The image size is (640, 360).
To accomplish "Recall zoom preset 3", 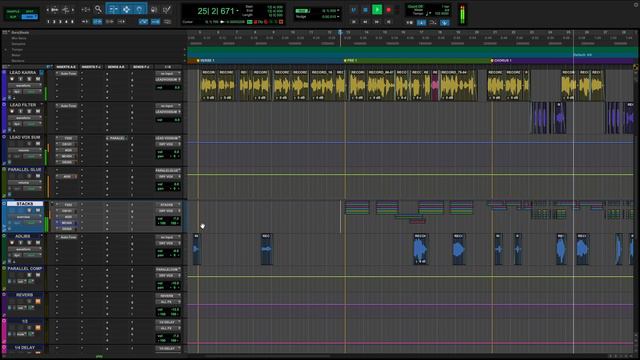I will (60, 22).
